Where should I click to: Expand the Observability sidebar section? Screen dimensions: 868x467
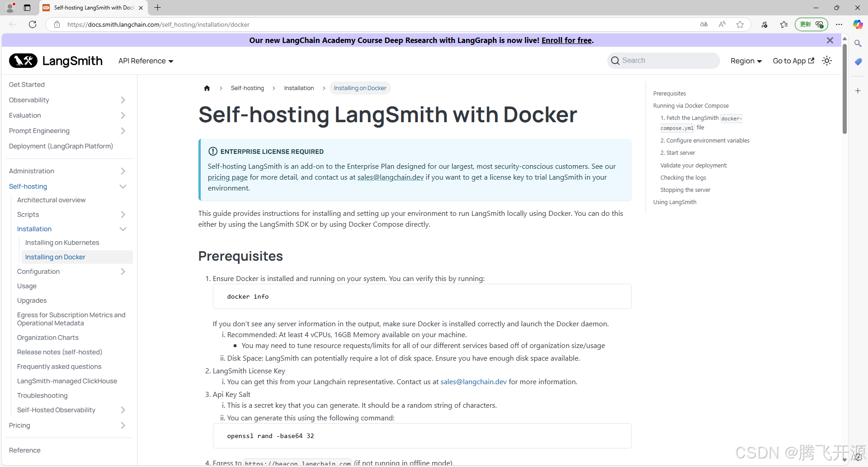coord(123,100)
